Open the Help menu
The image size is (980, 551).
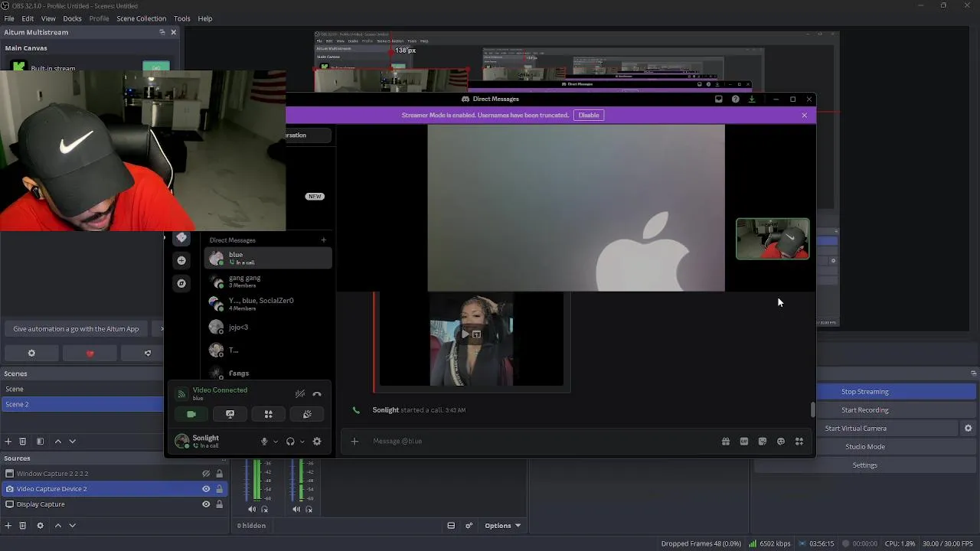[205, 18]
